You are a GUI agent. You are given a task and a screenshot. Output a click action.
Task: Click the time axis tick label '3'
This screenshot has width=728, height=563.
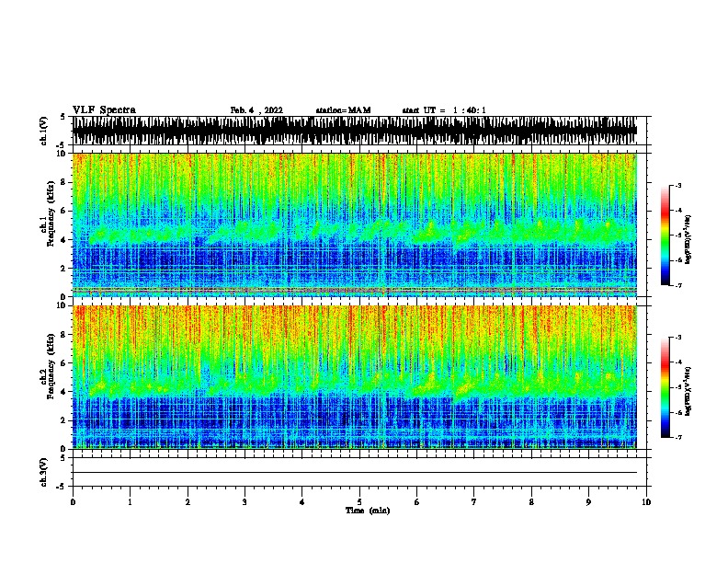245,502
